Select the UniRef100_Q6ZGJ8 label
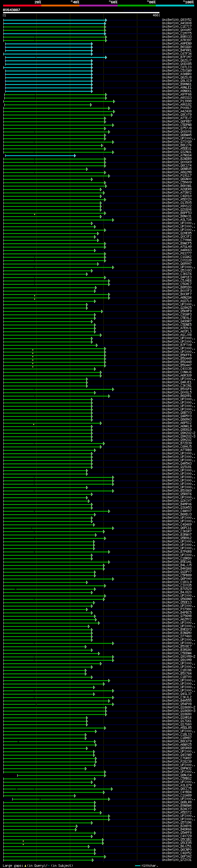 (x=177, y=78)
